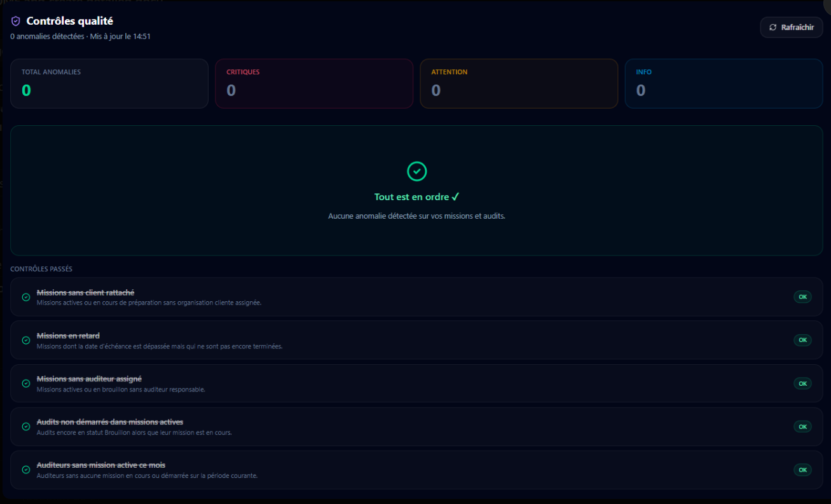Open the Total Anomalies card

point(109,83)
